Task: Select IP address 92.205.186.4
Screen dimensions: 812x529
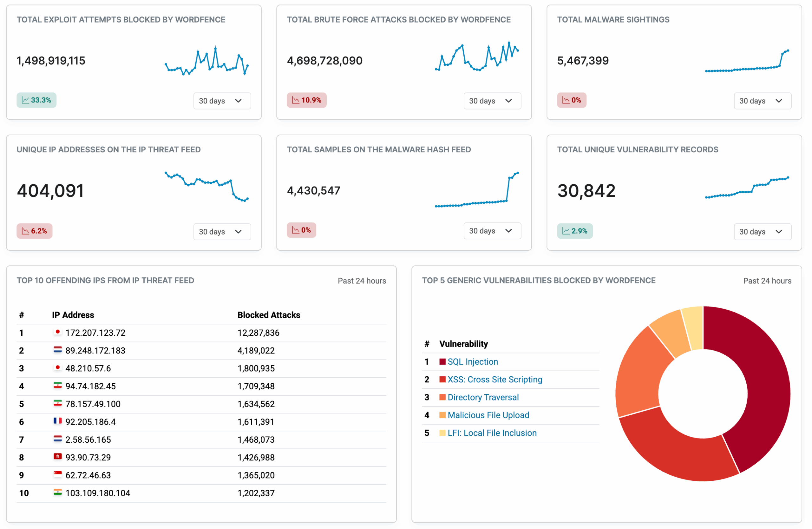Action: [91, 422]
